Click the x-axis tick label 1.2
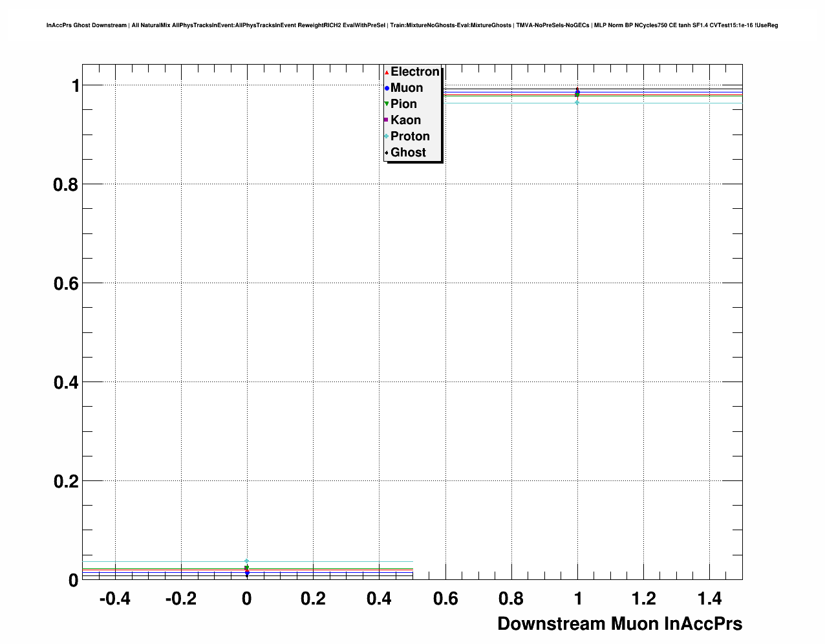The image size is (825, 644). [x=643, y=599]
